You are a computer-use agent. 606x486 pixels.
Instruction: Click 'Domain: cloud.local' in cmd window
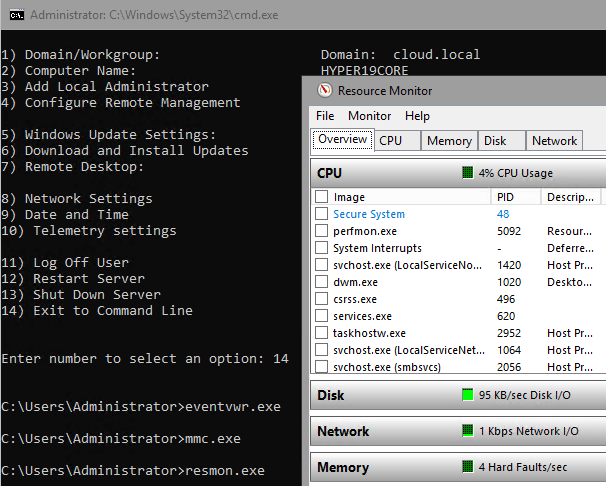(400, 54)
